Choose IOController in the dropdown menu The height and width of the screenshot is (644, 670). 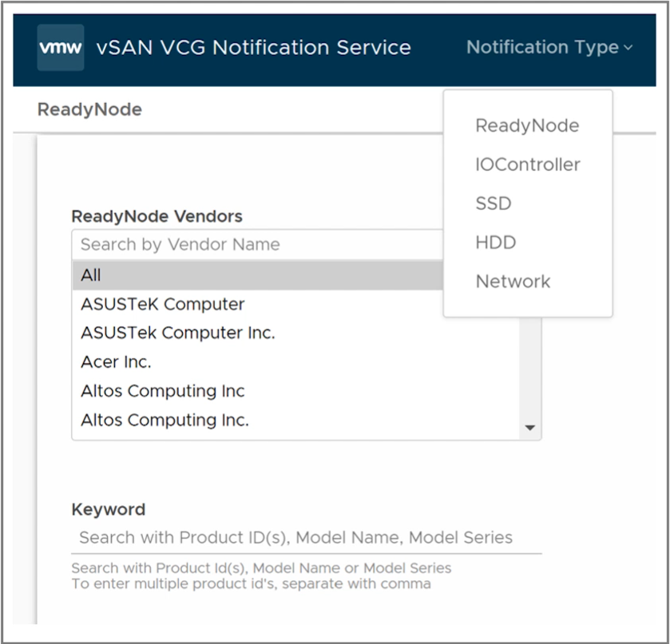527,165
